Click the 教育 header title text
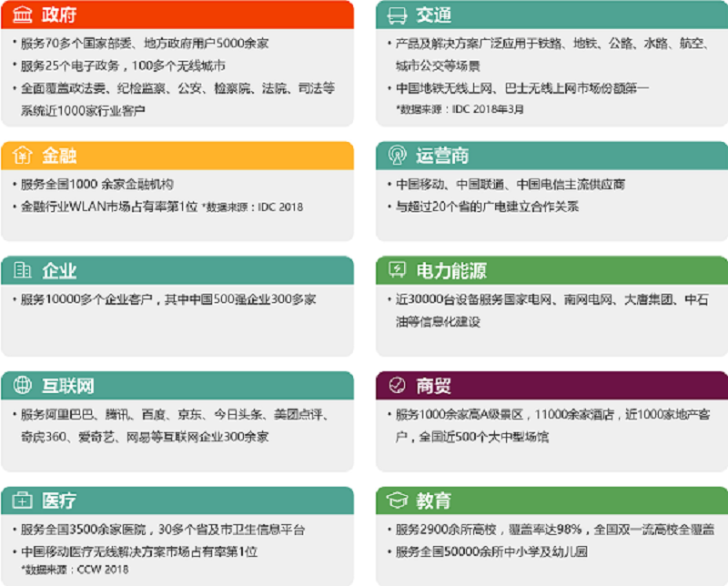The height and width of the screenshot is (586, 728). coord(433,501)
